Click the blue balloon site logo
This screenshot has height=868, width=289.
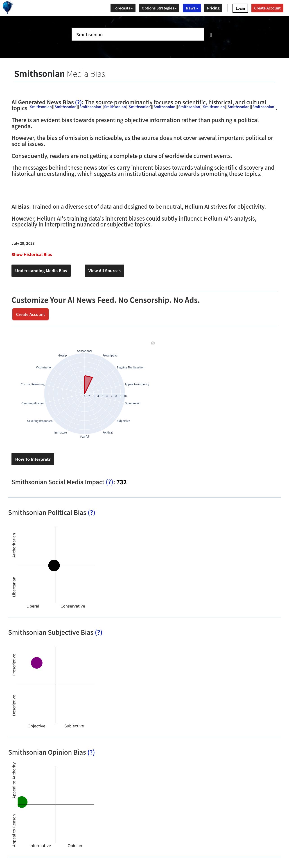7,7
